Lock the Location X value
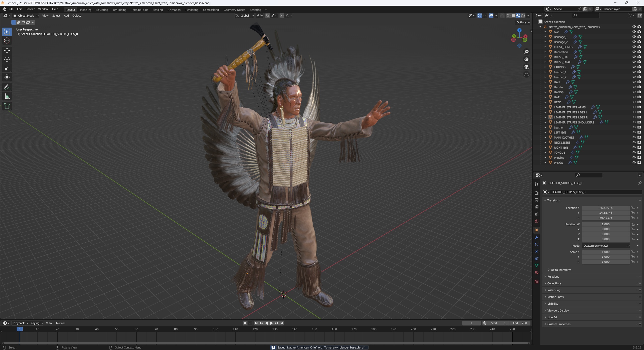Viewport: 644px width, 350px height. 633,208
